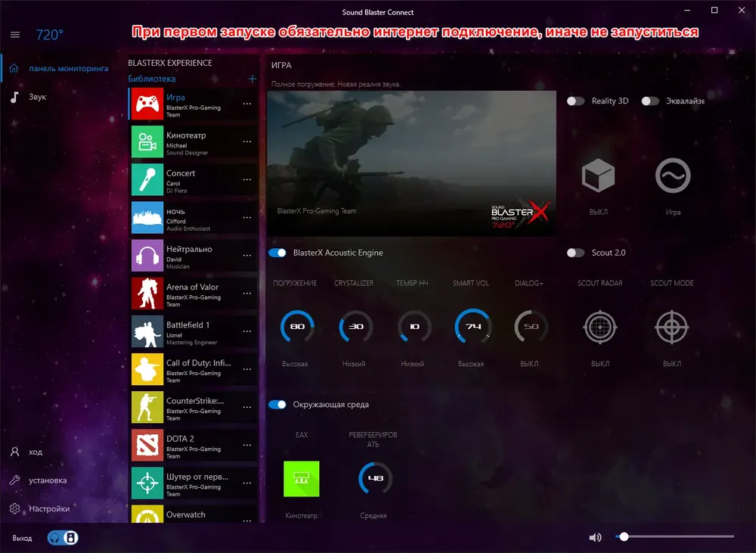Open the Настройки section
The width and height of the screenshot is (756, 553).
coord(49,508)
